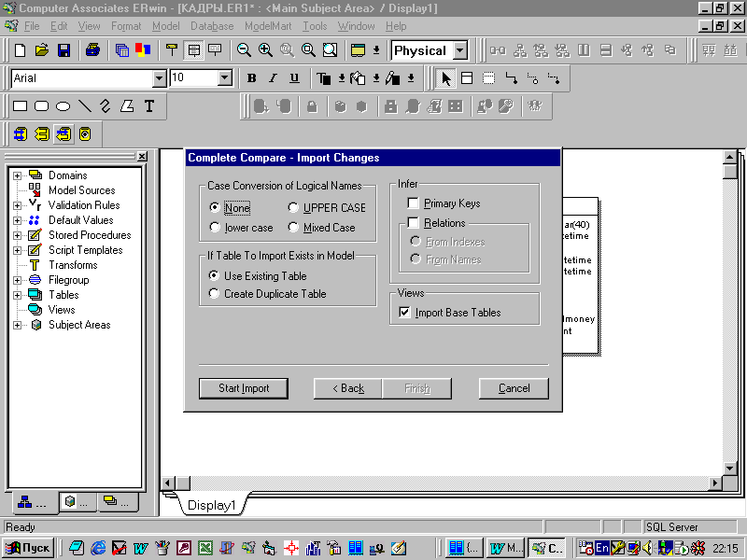The image size is (747, 560).
Task: Click the Start Import button
Action: click(244, 388)
